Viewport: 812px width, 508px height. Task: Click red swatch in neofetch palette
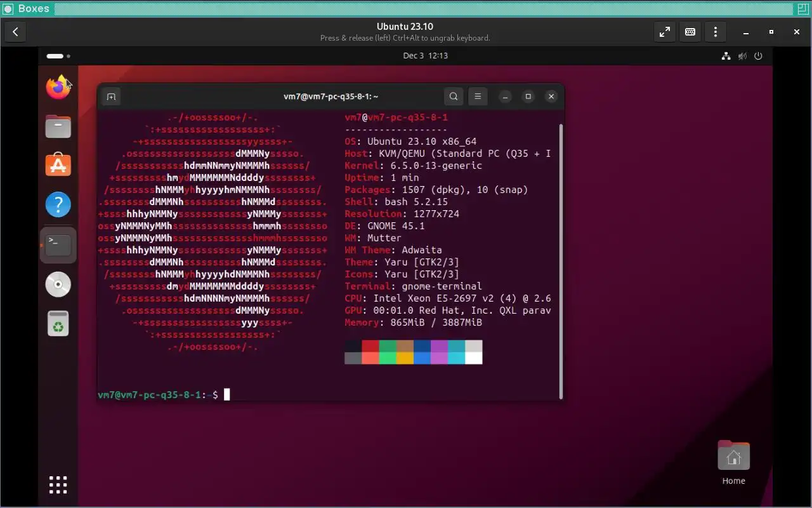[370, 346]
